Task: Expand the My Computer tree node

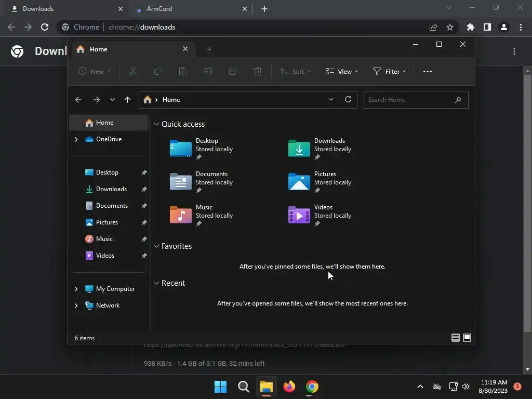Action: 76,289
